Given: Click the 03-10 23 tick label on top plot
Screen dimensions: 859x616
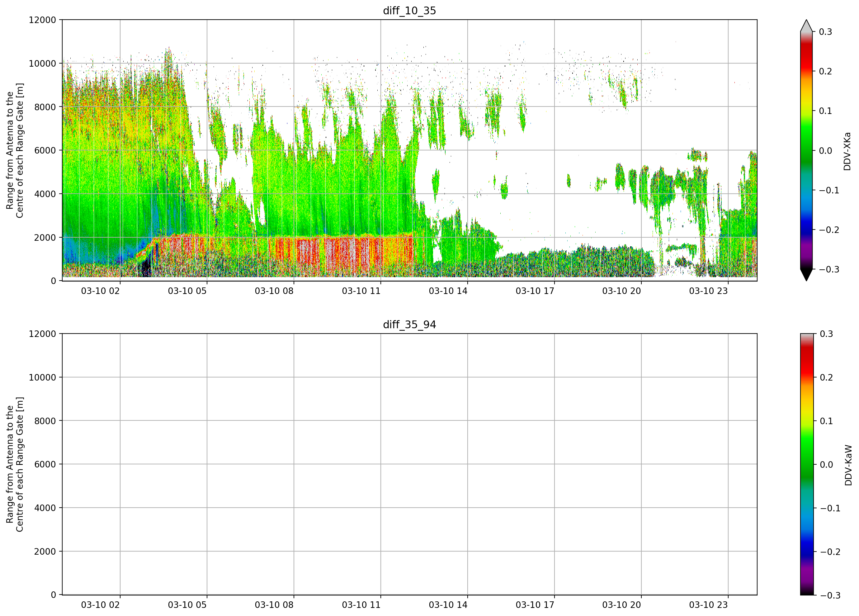Looking at the screenshot, I should tap(708, 291).
